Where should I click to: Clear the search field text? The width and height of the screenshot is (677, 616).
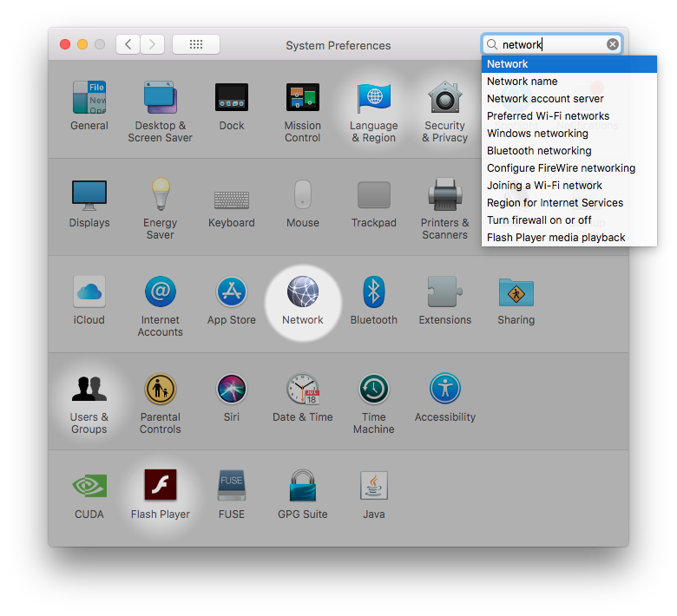click(612, 44)
